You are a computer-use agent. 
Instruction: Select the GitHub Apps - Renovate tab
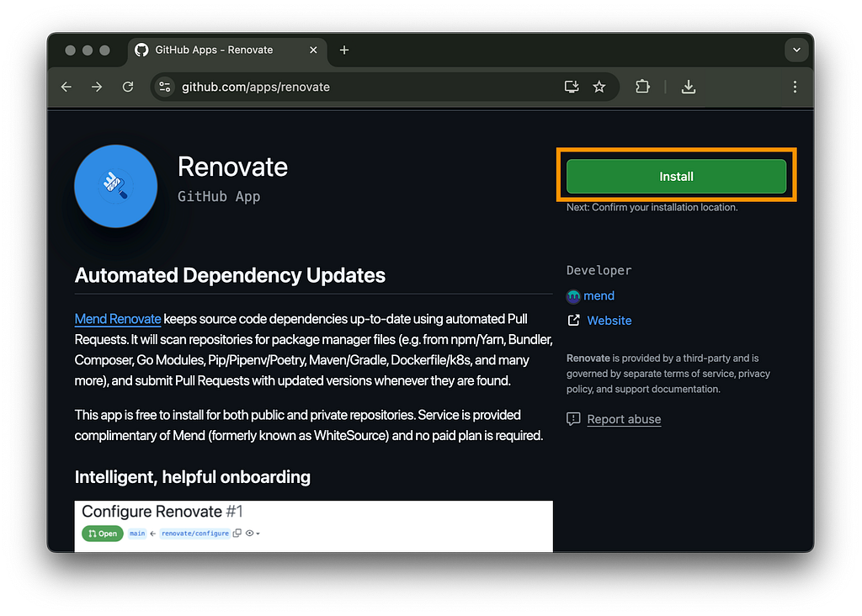[227, 50]
